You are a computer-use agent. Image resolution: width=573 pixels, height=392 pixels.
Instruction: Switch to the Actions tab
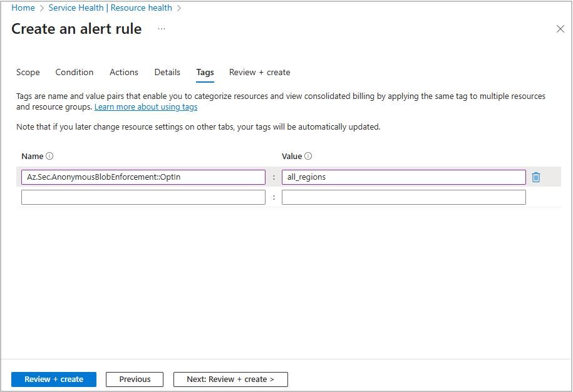click(x=124, y=73)
